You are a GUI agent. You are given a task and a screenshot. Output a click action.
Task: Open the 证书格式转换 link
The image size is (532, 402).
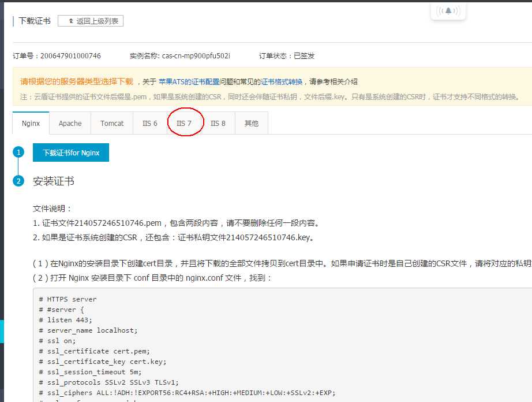point(282,82)
